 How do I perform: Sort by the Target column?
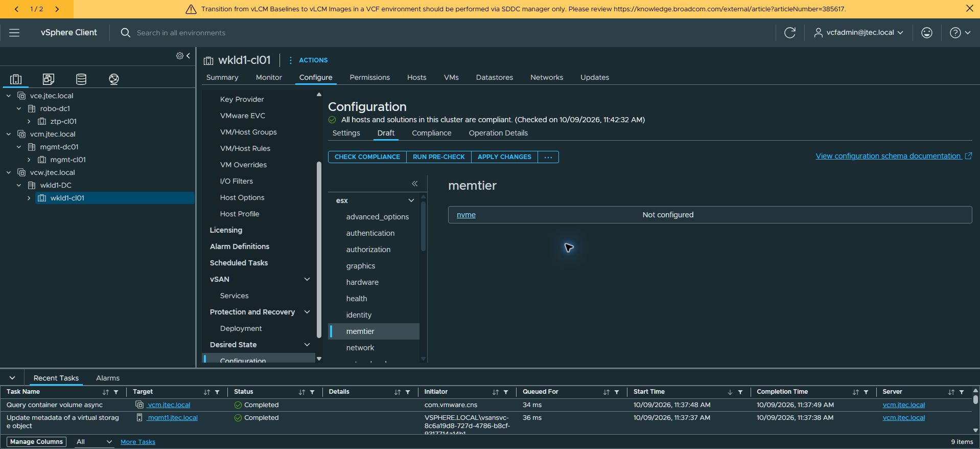point(207,392)
